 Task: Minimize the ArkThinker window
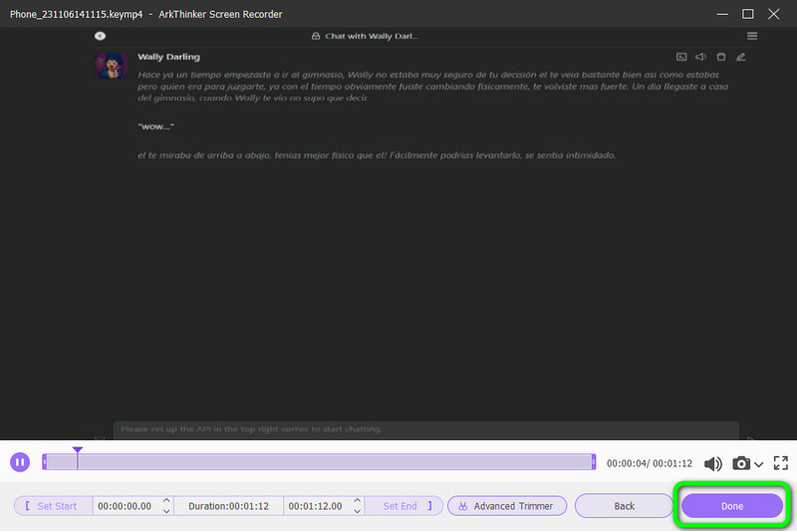[x=722, y=14]
